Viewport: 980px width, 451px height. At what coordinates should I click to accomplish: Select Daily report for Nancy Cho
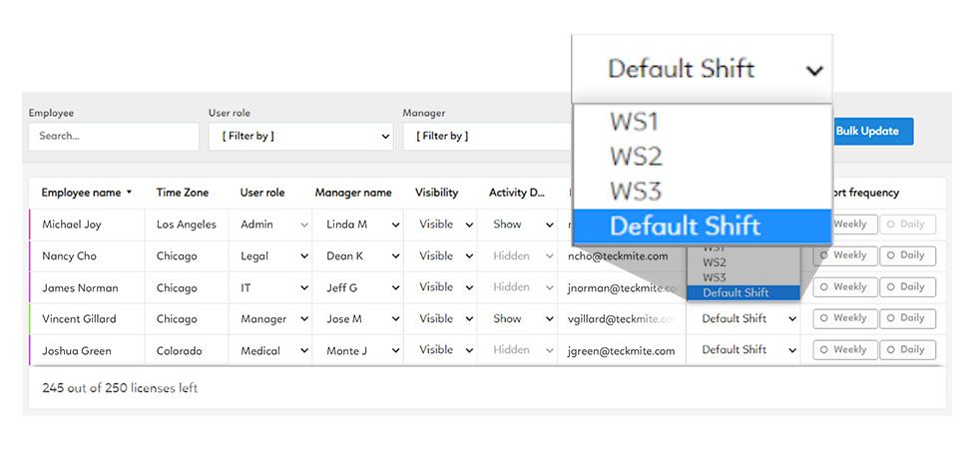click(x=907, y=255)
